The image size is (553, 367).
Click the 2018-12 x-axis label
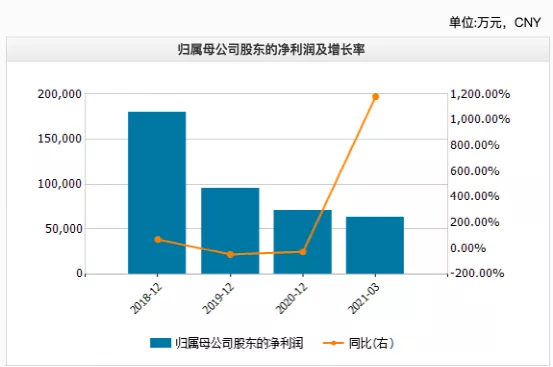[x=146, y=298]
